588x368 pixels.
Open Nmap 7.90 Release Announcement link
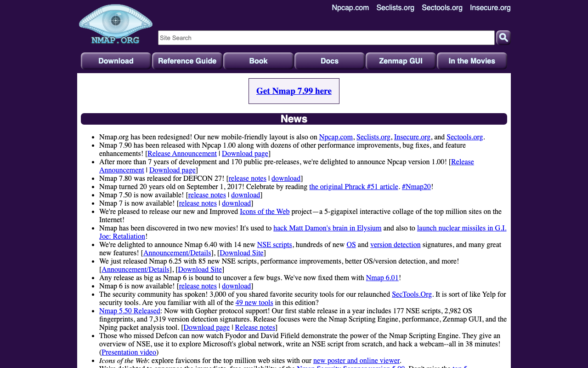pyautogui.click(x=182, y=154)
